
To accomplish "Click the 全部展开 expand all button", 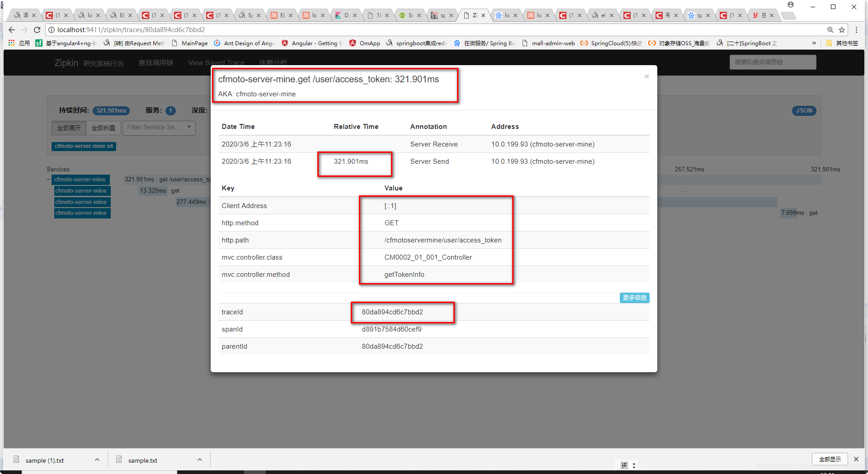I will [69, 128].
